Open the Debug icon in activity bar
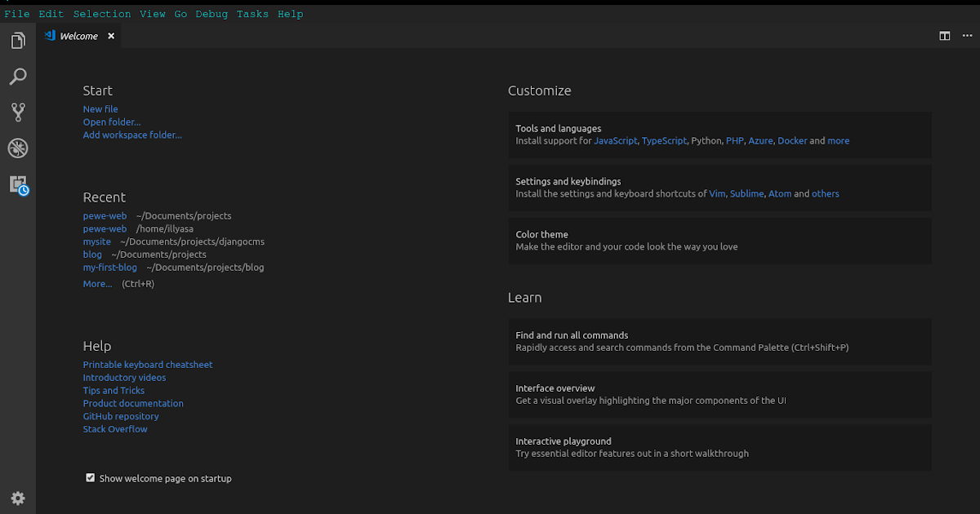This screenshot has height=514, width=980. [x=18, y=148]
